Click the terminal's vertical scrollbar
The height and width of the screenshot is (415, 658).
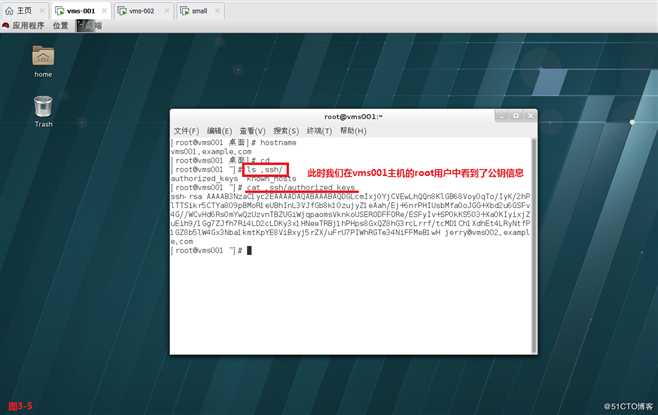coord(534,245)
